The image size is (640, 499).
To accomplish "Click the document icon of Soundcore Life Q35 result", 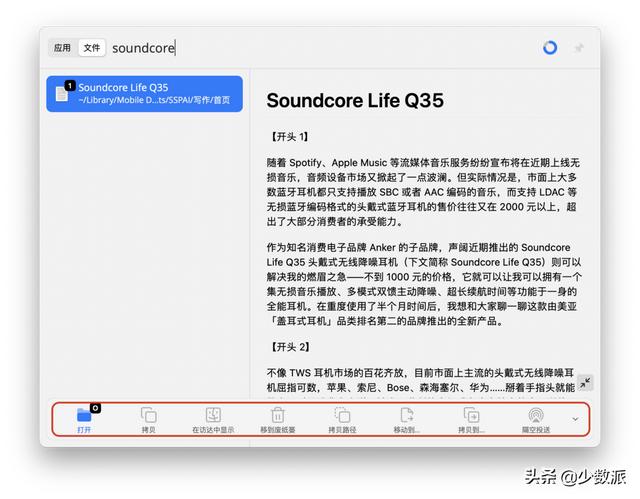I will [x=62, y=94].
